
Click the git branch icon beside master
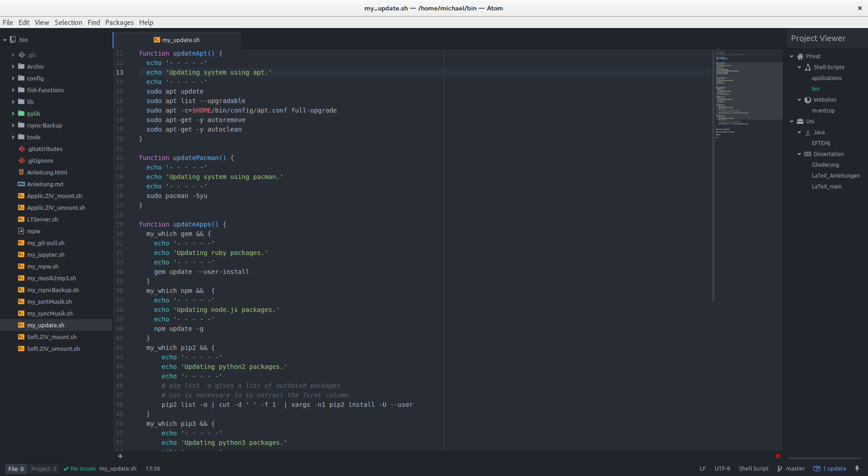780,469
